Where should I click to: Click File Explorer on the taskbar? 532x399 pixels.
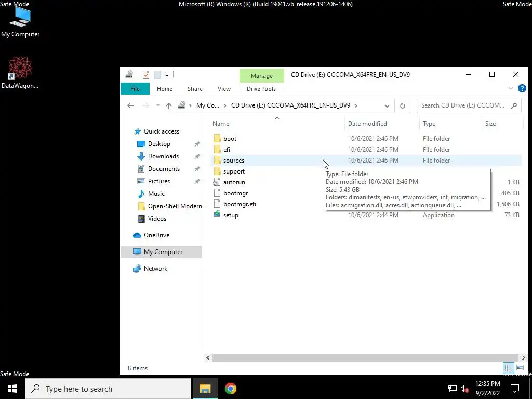click(205, 389)
